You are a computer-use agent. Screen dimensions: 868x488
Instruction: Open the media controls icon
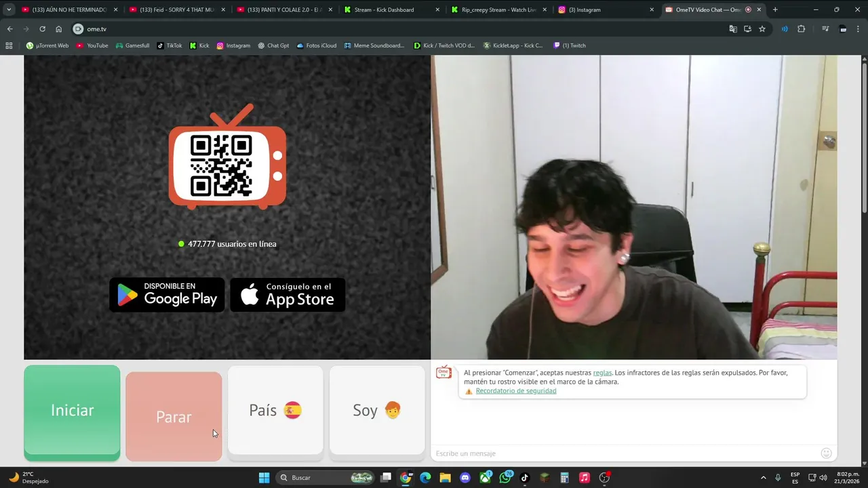point(825,29)
